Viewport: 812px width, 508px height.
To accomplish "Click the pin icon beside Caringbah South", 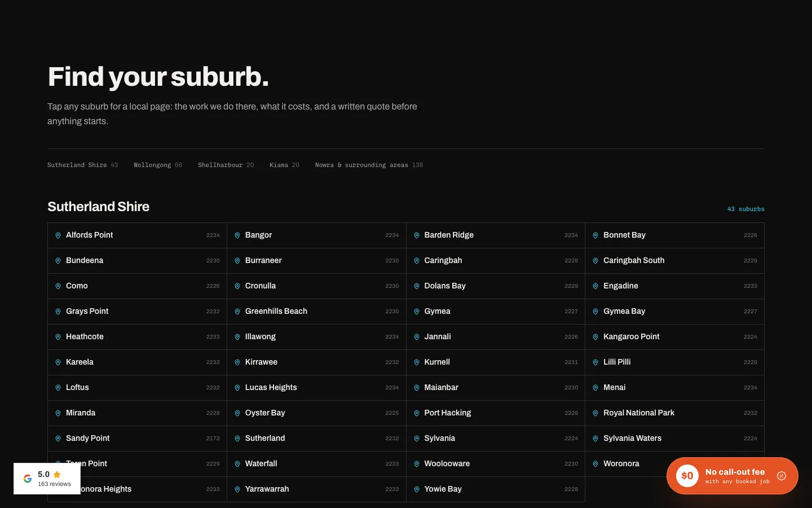I will click(595, 261).
